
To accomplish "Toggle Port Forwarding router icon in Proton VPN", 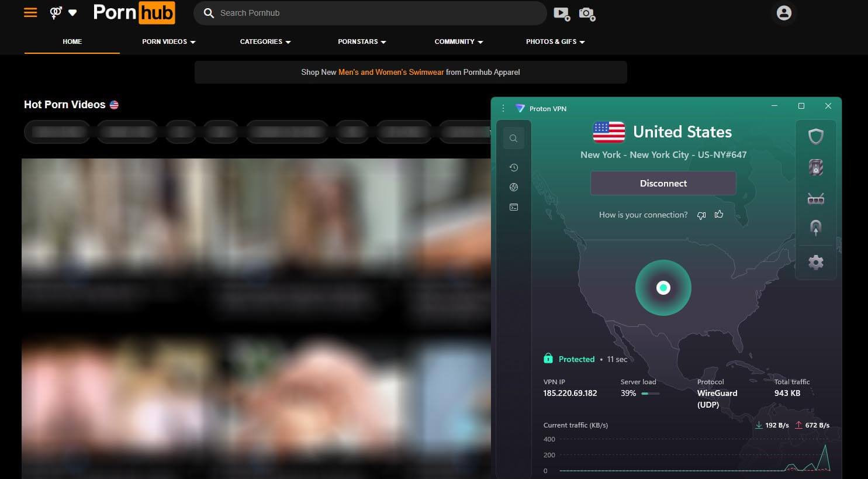I will 816,199.
